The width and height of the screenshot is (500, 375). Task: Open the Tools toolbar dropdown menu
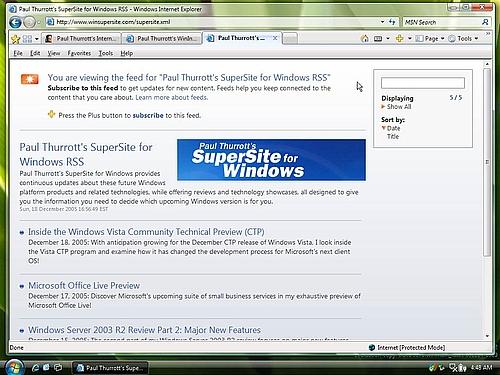(463, 39)
